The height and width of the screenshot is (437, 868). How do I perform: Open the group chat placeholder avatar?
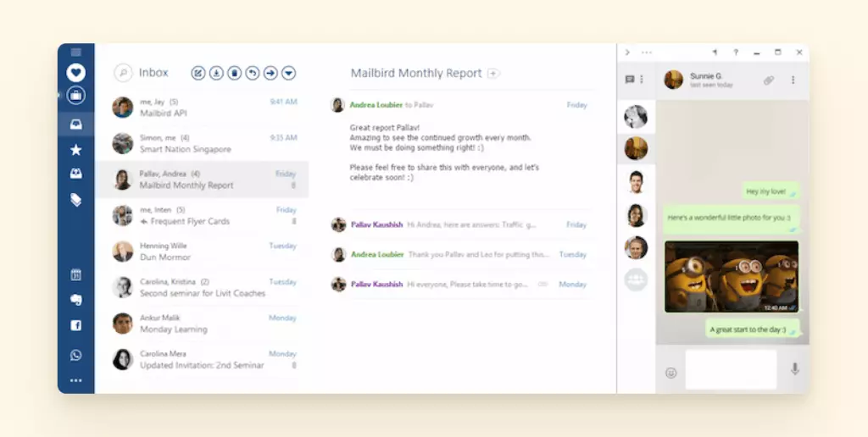(636, 279)
